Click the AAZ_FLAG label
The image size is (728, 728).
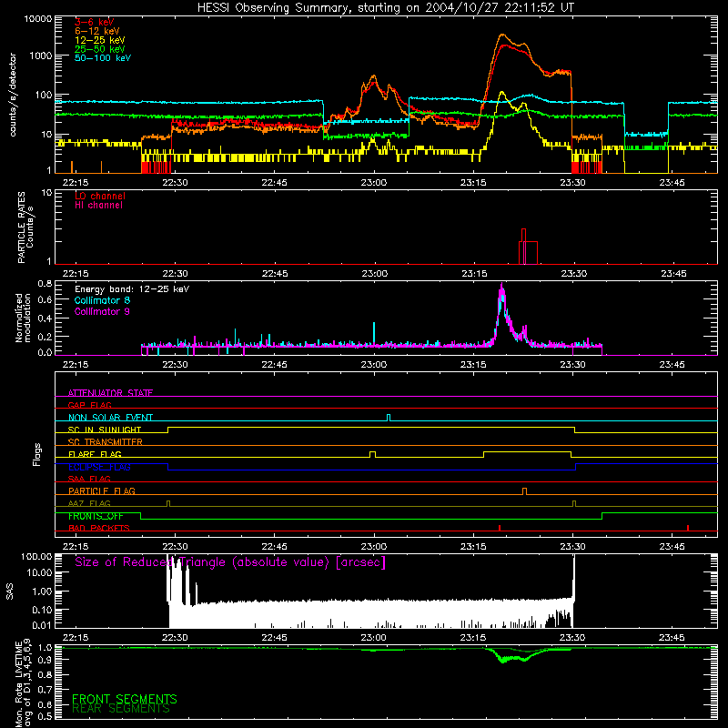click(x=89, y=503)
